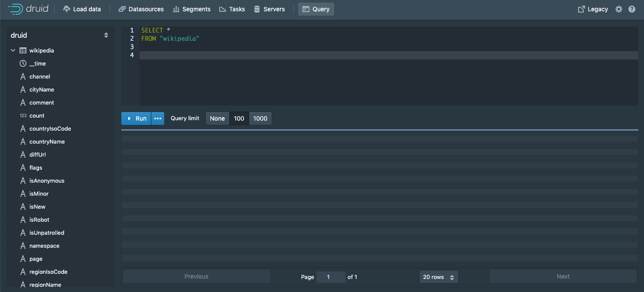The height and width of the screenshot is (292, 644).
Task: Open the Servers view
Action: (269, 9)
